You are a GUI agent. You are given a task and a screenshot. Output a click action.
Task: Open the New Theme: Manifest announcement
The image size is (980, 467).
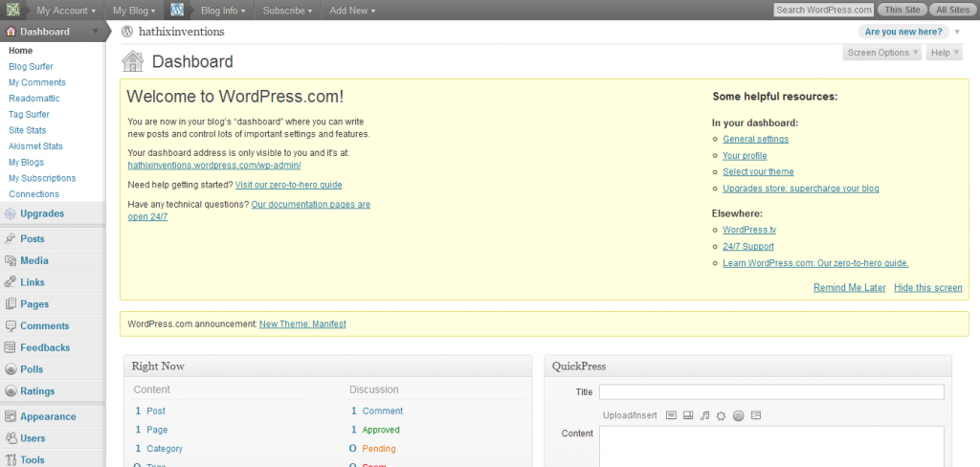(302, 324)
